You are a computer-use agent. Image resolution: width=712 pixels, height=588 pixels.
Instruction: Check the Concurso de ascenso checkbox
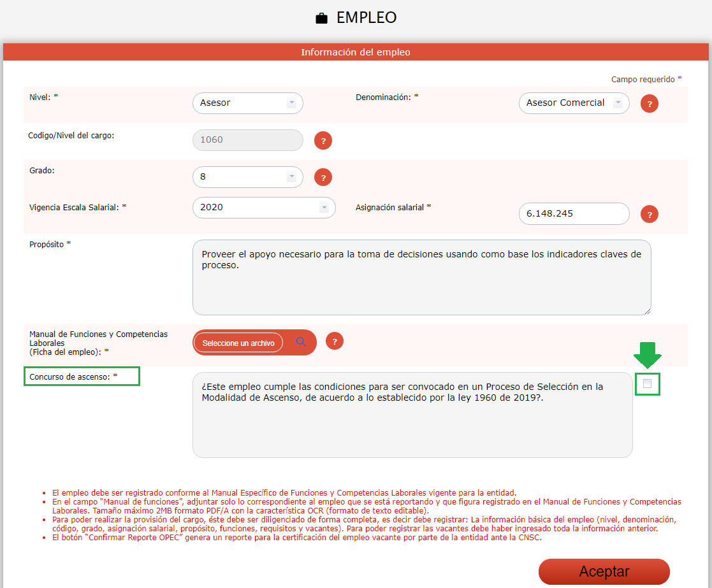(x=648, y=384)
